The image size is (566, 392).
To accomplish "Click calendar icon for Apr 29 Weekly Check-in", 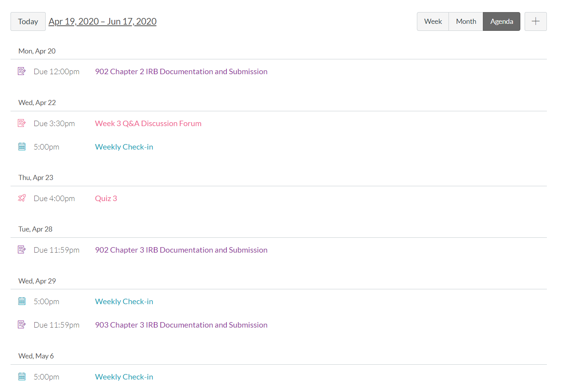I will (22, 301).
